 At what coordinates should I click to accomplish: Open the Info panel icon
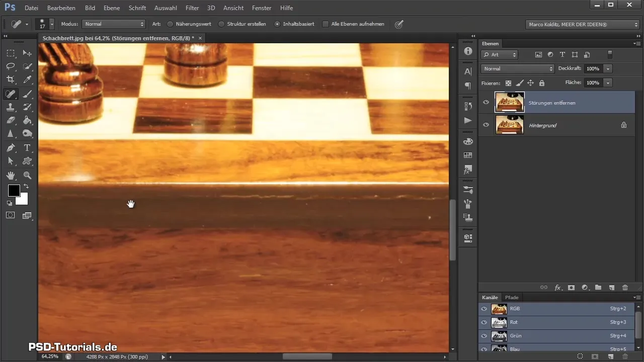468,51
